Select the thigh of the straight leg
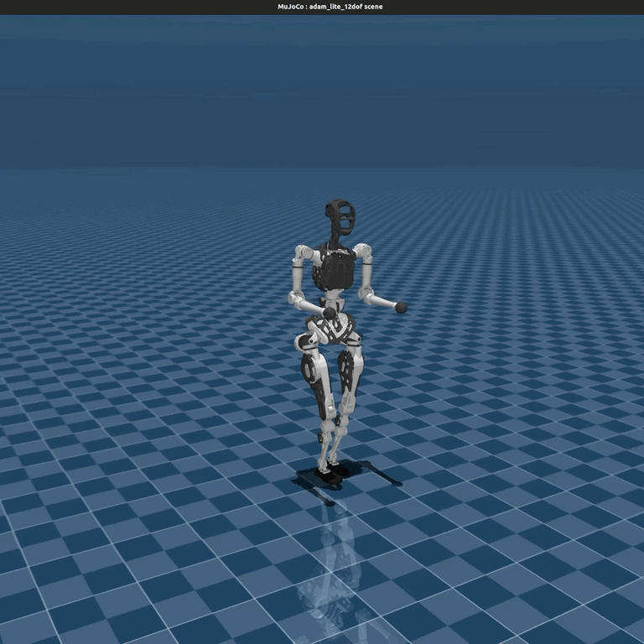The height and width of the screenshot is (644, 644). tap(350, 371)
